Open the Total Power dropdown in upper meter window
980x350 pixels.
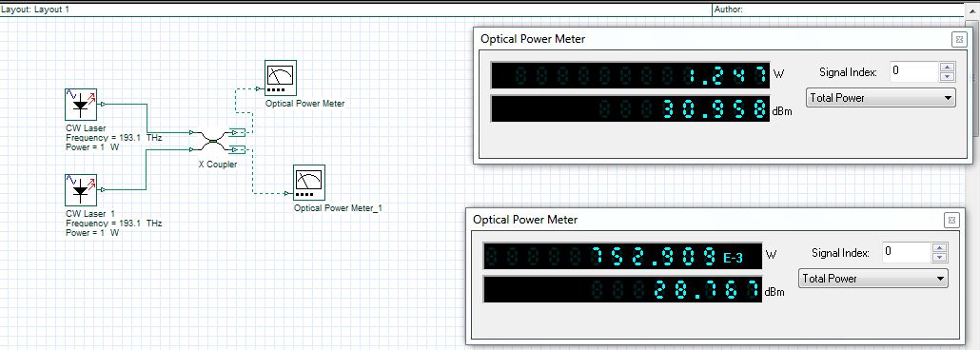[x=881, y=98]
